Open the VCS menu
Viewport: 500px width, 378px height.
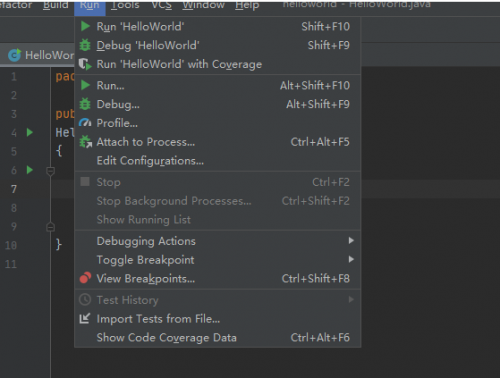pyautogui.click(x=161, y=5)
